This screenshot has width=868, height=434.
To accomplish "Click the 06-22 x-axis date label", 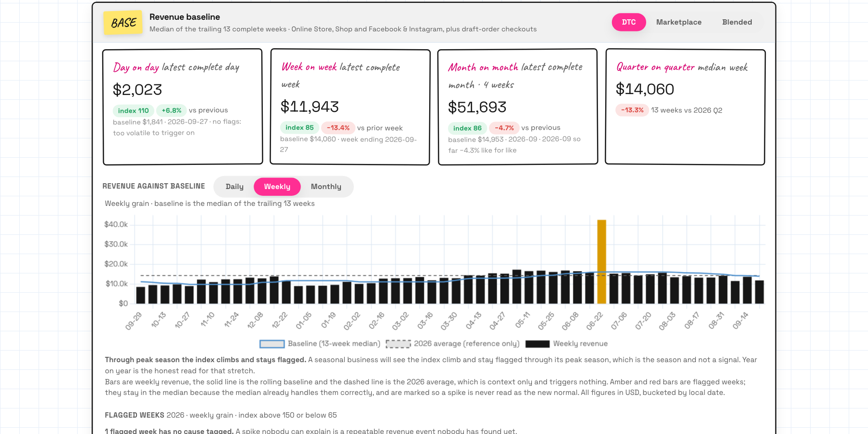I will click(595, 321).
